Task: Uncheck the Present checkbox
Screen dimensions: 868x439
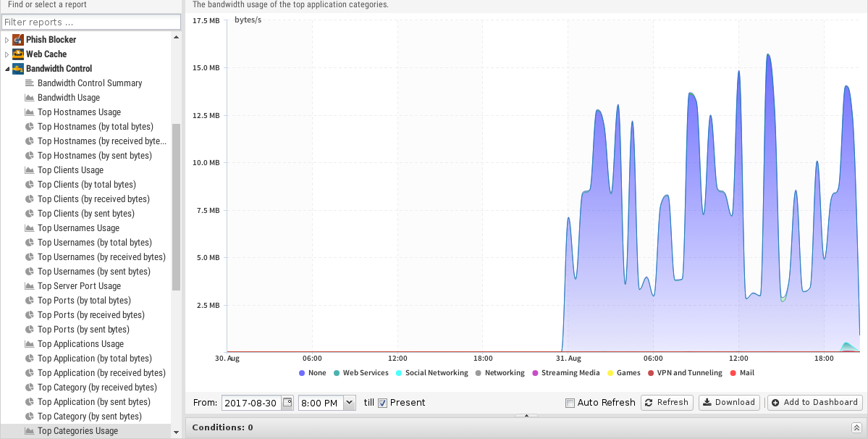Action: (383, 403)
